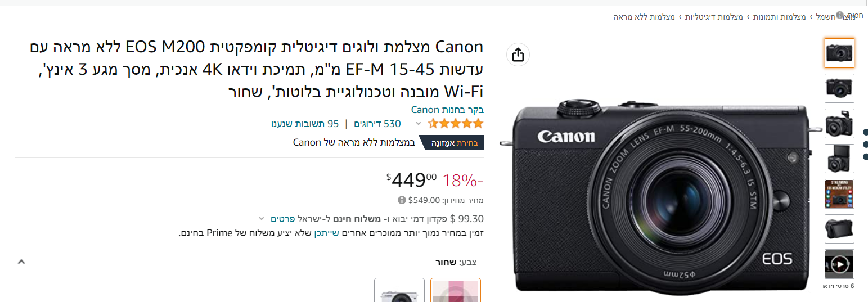Open the streaming infographic thumbnail
The image size is (868, 302).
tap(839, 193)
